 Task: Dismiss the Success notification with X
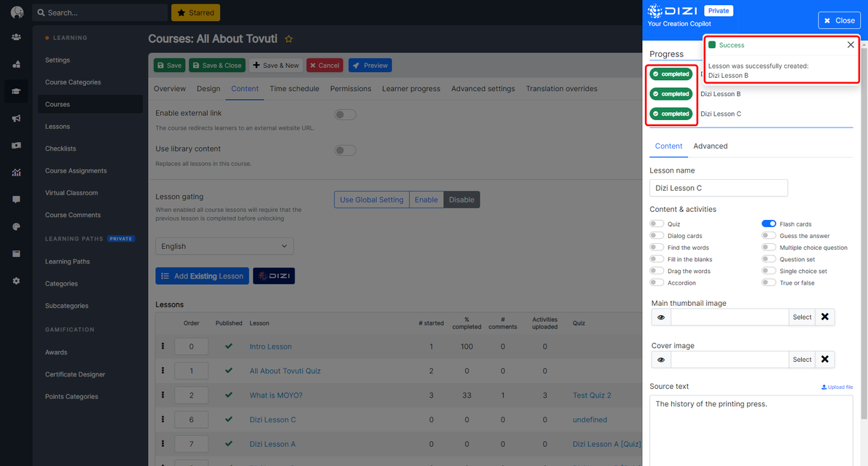[x=851, y=44]
